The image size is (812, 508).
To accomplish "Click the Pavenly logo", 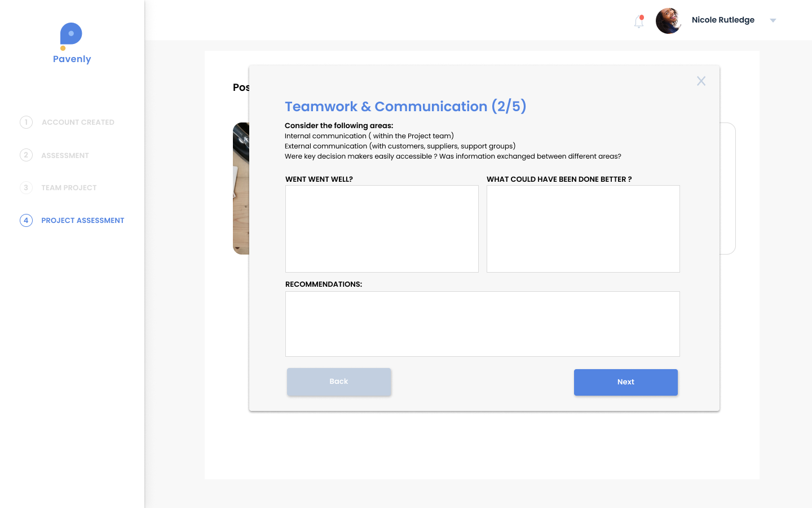I will click(x=71, y=42).
